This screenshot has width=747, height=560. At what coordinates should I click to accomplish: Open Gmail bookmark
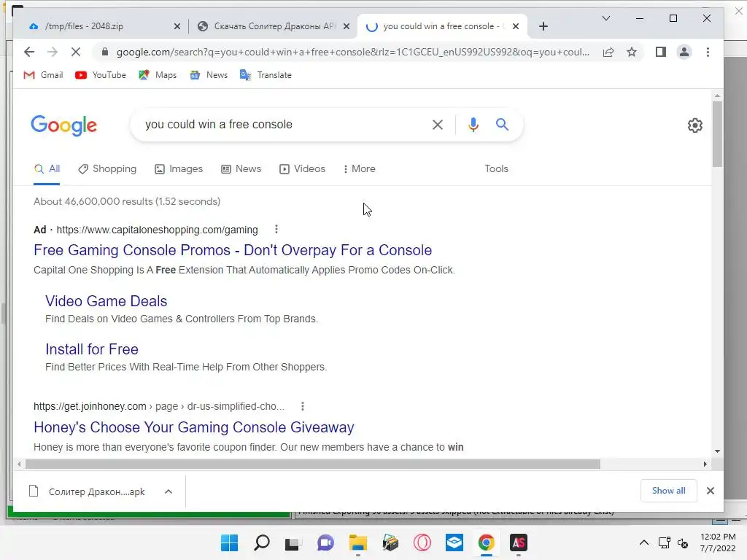click(x=43, y=75)
